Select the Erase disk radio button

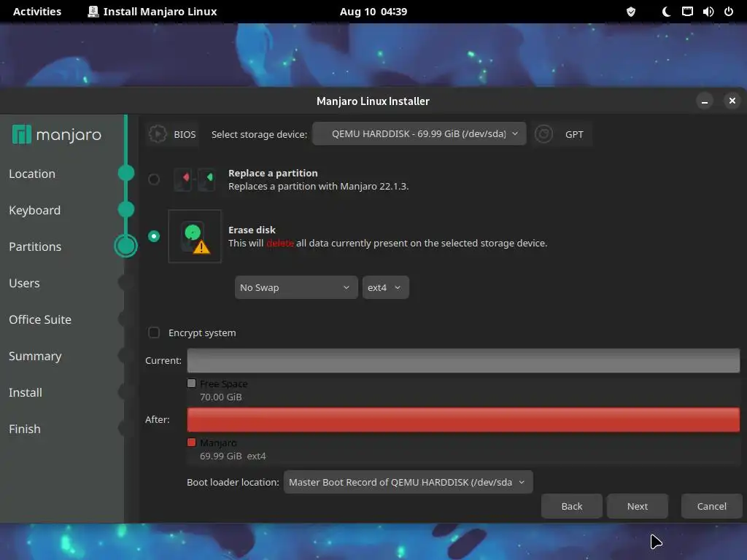click(154, 236)
